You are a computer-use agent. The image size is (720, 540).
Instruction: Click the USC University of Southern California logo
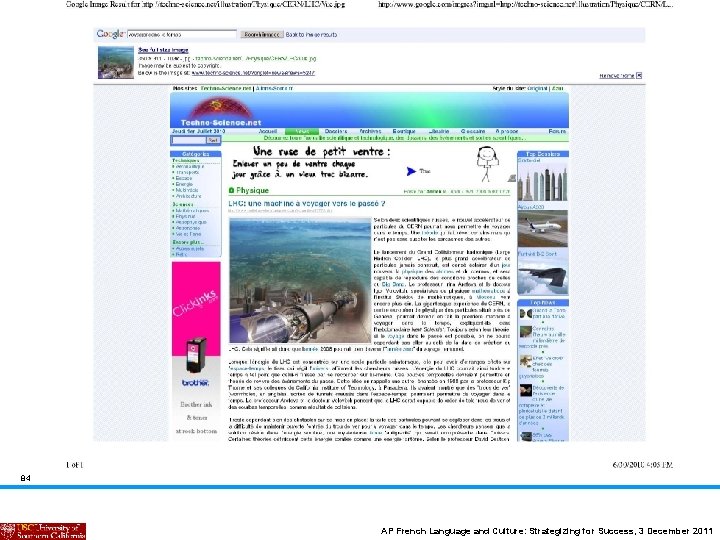[x=43, y=531]
